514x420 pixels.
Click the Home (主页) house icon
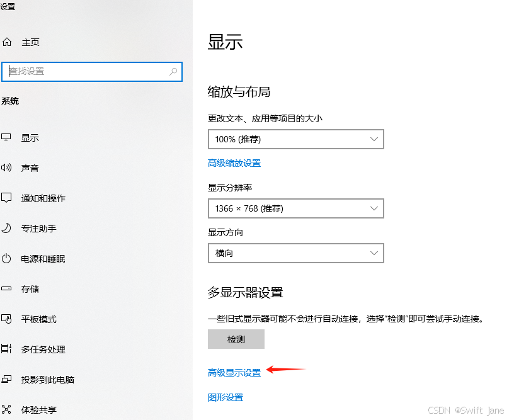click(7, 42)
